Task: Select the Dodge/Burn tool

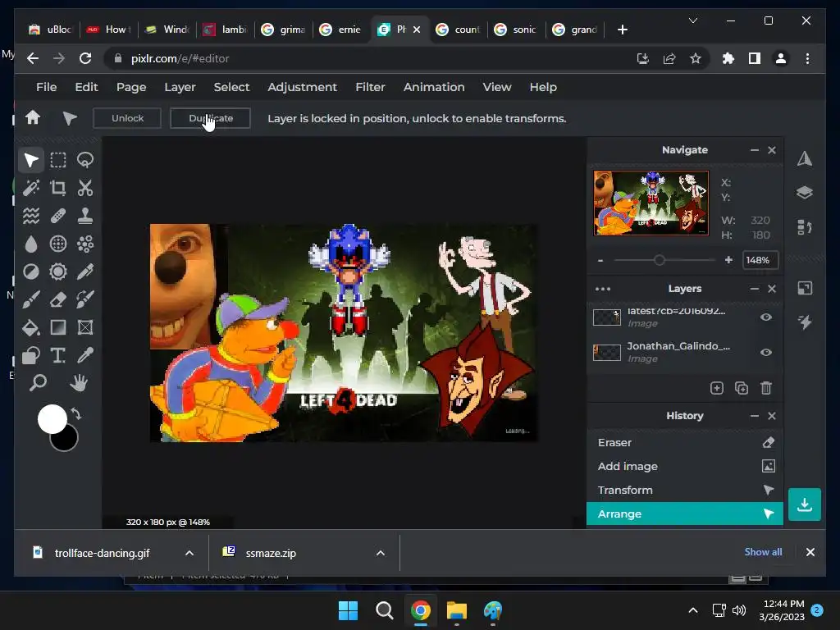Action: click(31, 272)
